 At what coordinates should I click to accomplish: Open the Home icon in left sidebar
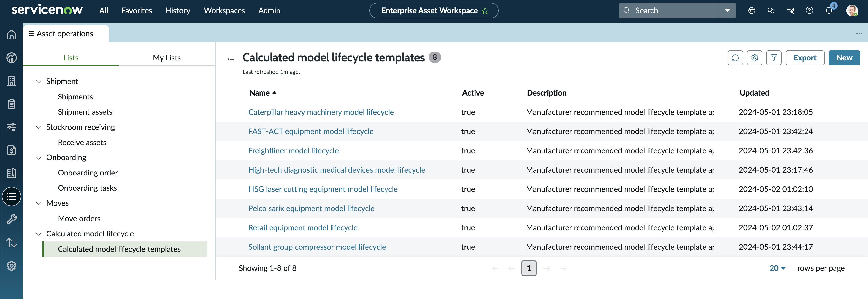pyautogui.click(x=12, y=35)
